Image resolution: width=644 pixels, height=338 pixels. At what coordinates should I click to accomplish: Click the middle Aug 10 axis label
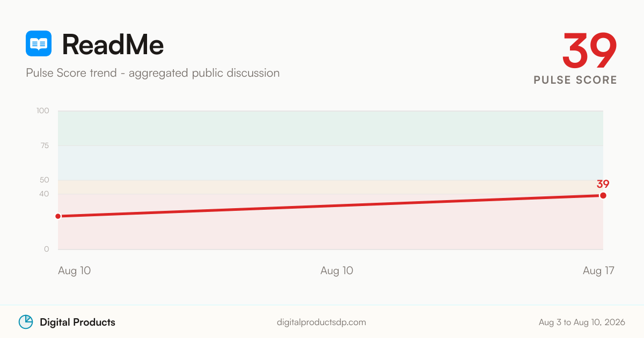point(337,271)
